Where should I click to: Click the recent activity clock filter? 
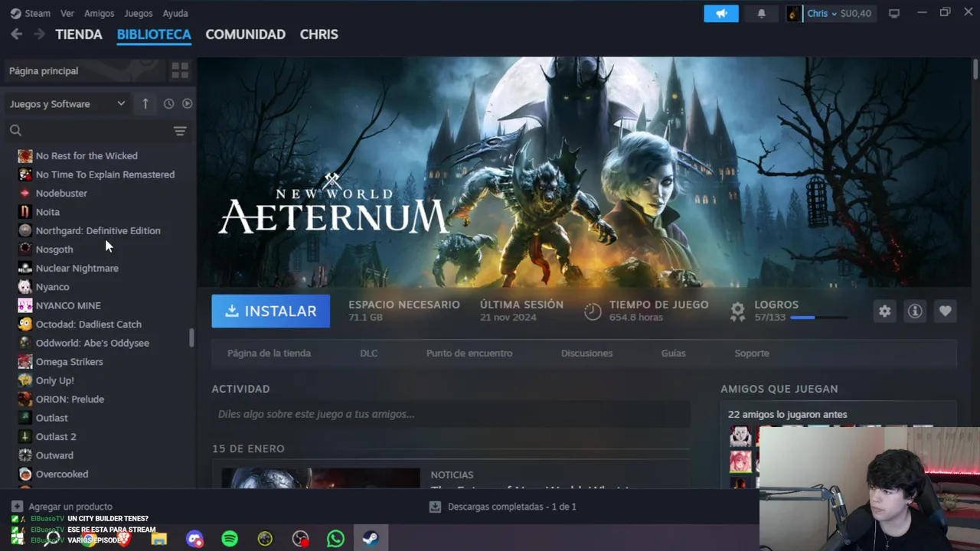168,103
